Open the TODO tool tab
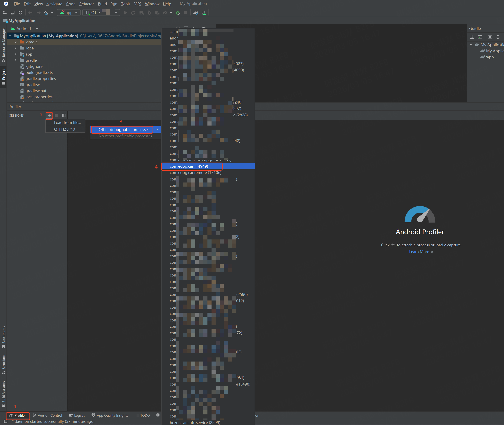This screenshot has width=504, height=425. pyautogui.click(x=143, y=415)
